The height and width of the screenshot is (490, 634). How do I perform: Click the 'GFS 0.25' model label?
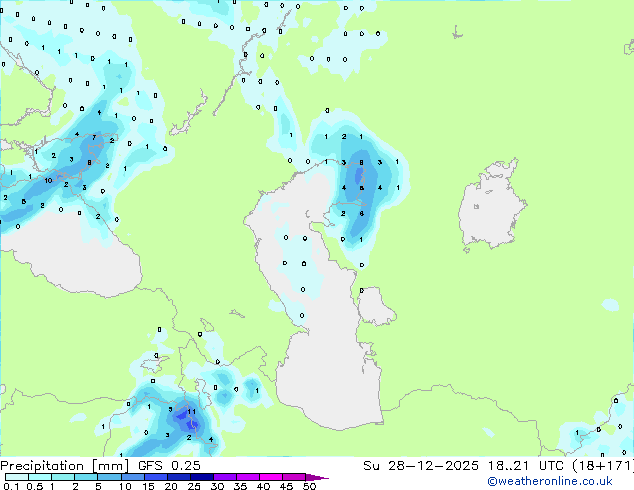[x=169, y=466]
